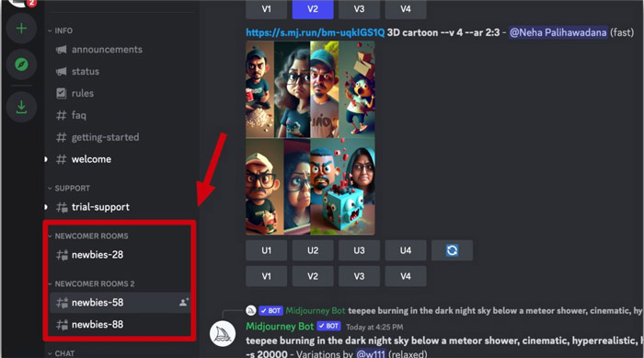Click the U1 upscale button
This screenshot has width=644, height=358.
pos(266,250)
